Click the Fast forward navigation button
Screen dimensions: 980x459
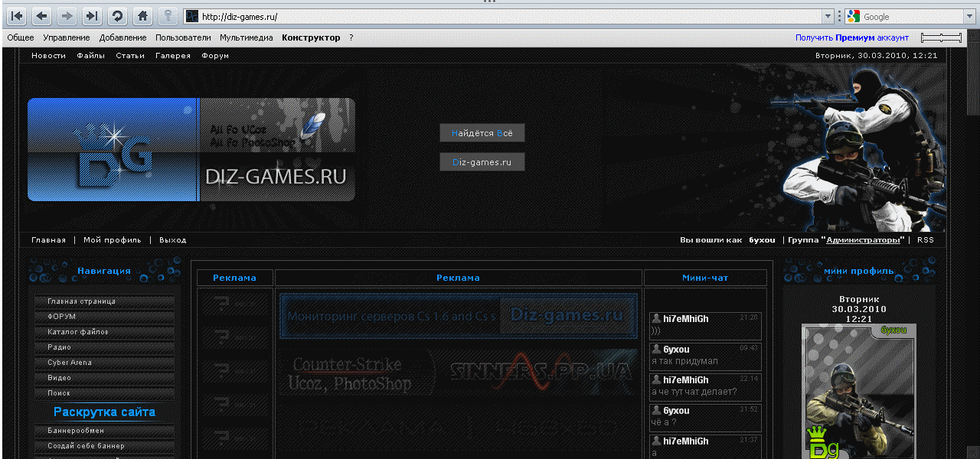(92, 16)
